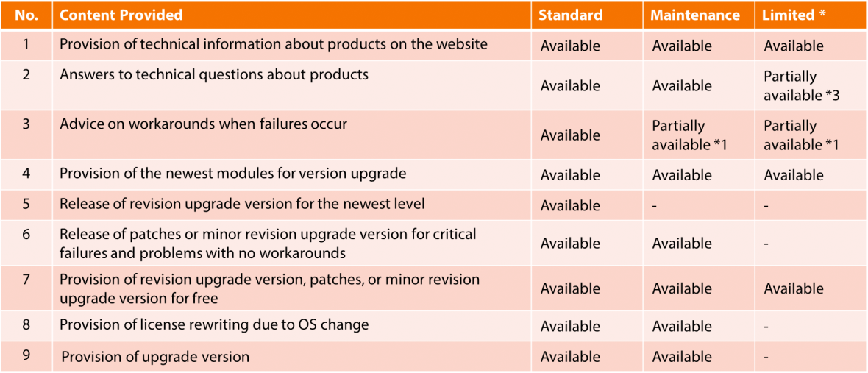Click "Partially available *1" under Maintenance column
This screenshot has width=868, height=373.
(689, 135)
